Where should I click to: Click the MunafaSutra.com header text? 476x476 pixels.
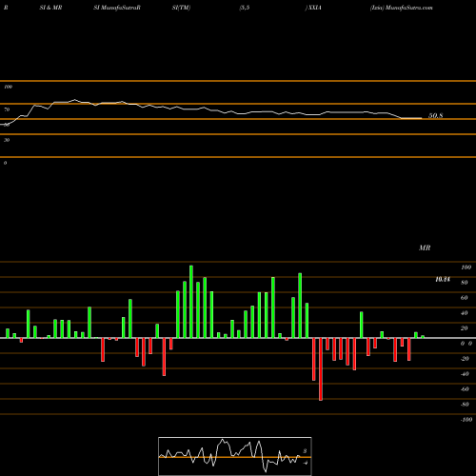click(409, 8)
